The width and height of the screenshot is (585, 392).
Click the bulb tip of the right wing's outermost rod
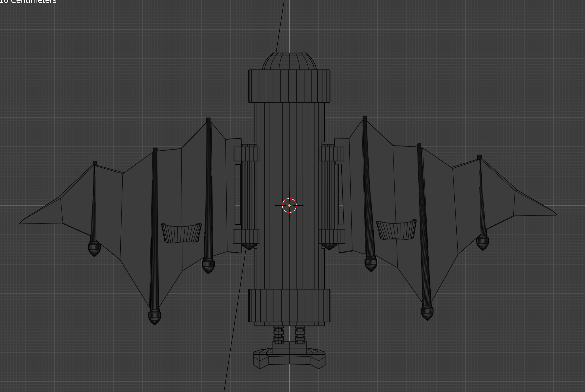pyautogui.click(x=482, y=243)
